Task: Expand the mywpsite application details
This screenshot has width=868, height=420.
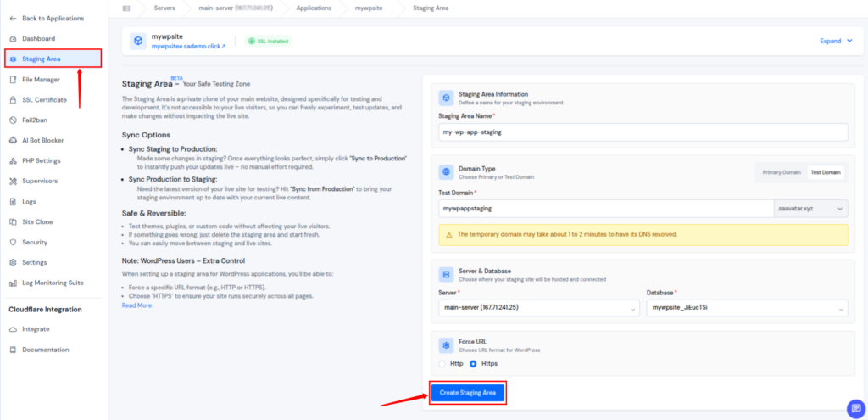Action: (836, 41)
